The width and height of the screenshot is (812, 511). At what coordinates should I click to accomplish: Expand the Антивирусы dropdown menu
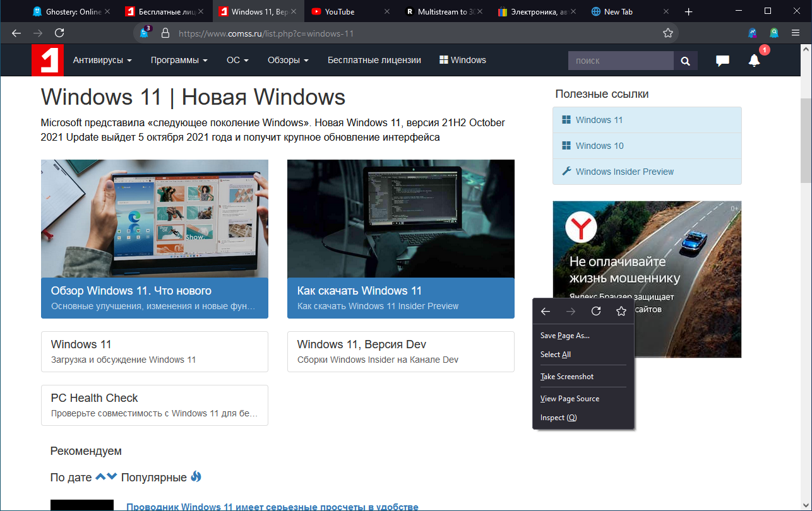click(x=102, y=61)
